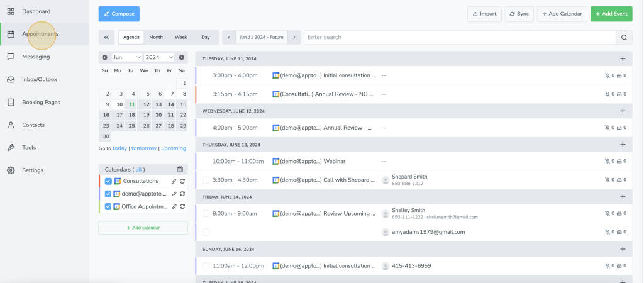Open the year dropdown showing 2024
644x283 pixels.
click(158, 57)
